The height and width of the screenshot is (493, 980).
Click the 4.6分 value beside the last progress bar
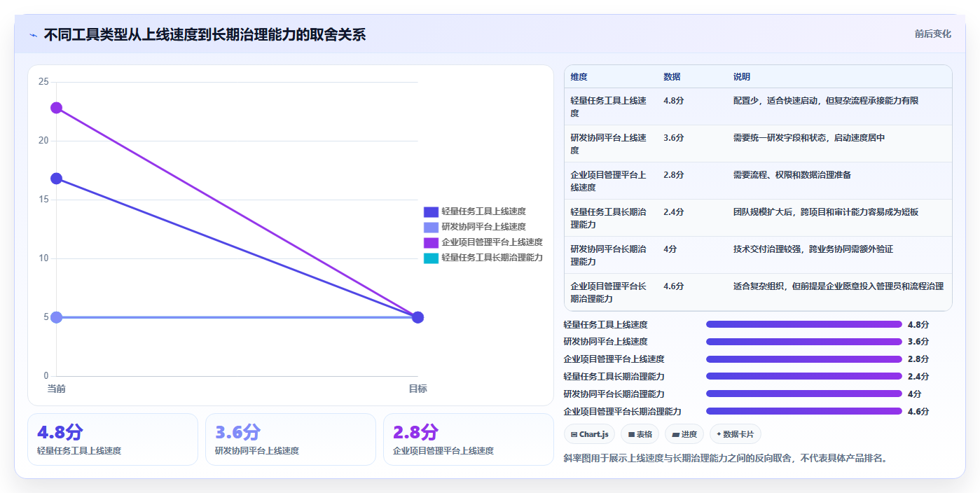[x=918, y=412]
